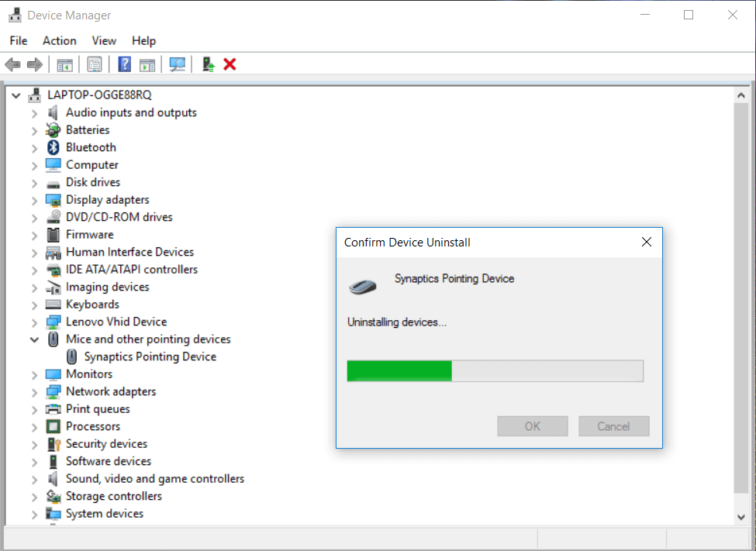The width and height of the screenshot is (756, 551).
Task: Expand the Network adapters category
Action: tap(34, 392)
